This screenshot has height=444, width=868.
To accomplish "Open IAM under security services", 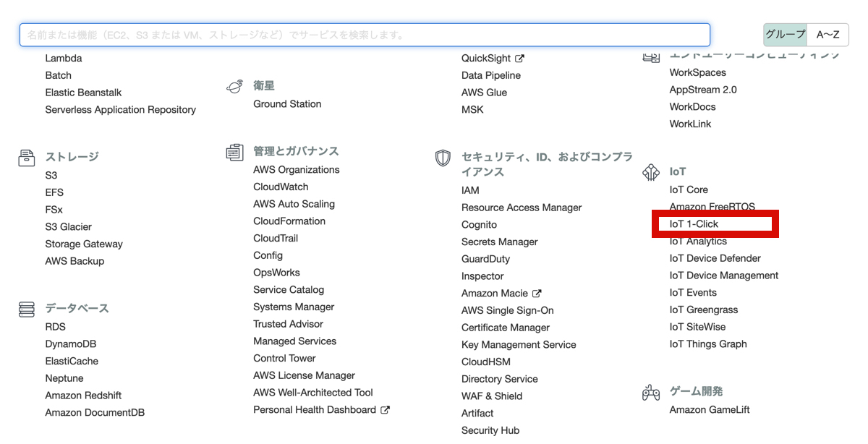I will [x=470, y=190].
